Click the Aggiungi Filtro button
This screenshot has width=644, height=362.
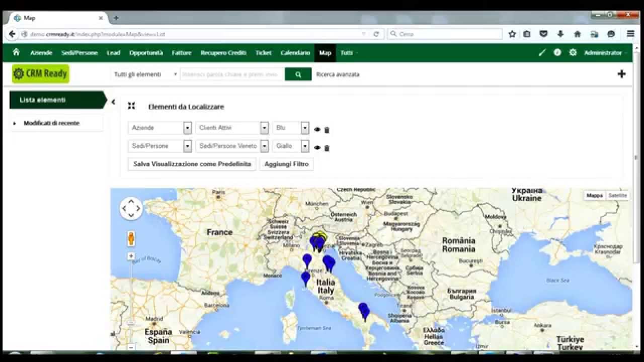point(286,164)
